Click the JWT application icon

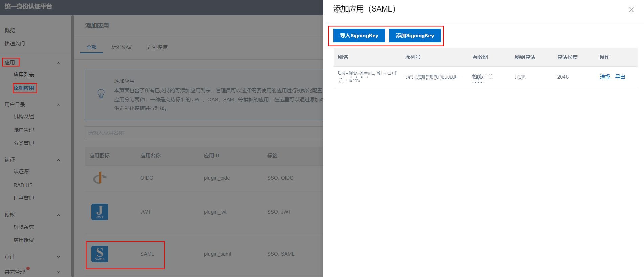click(100, 212)
